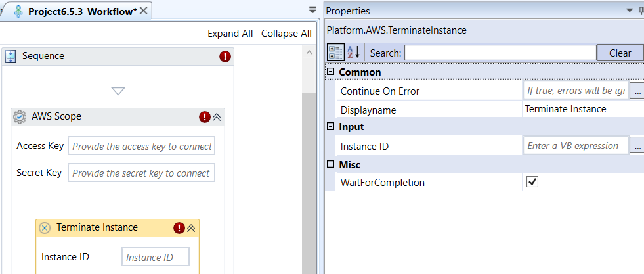Click the Terminate Instance error indicator

(179, 228)
